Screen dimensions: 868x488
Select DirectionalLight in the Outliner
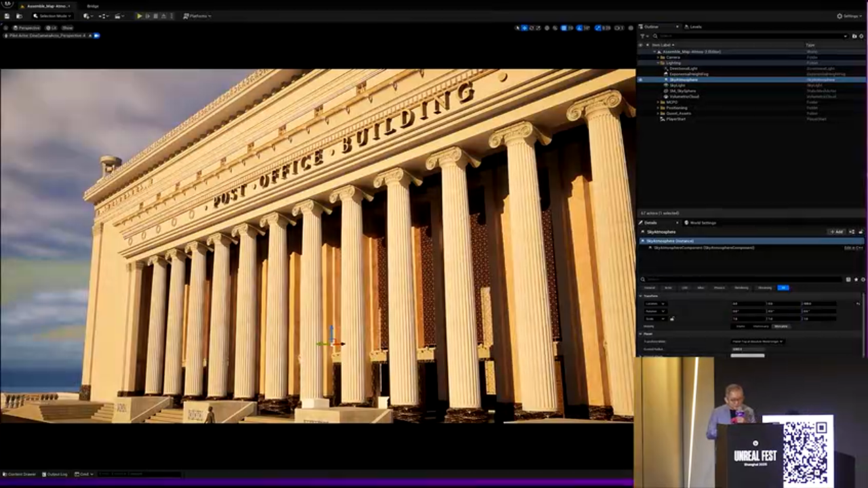coord(683,68)
